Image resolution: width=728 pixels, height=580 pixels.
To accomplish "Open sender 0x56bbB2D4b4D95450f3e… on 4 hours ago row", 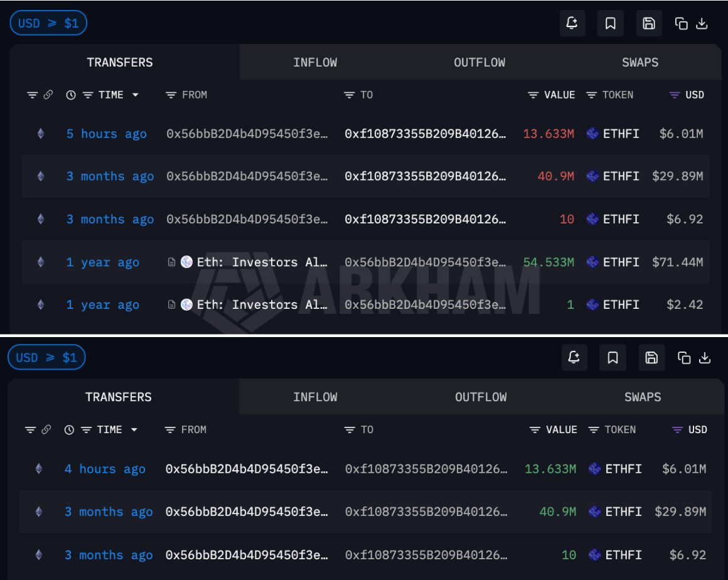I will click(x=247, y=468).
